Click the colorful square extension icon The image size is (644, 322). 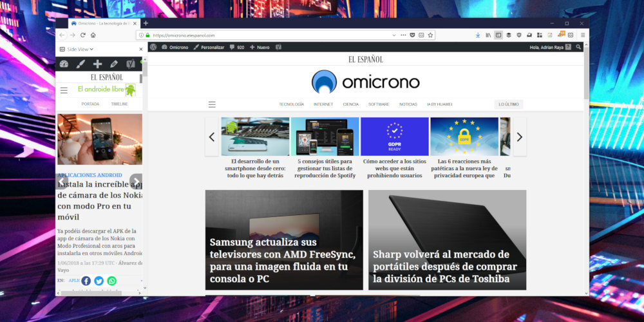pyautogui.click(x=550, y=35)
